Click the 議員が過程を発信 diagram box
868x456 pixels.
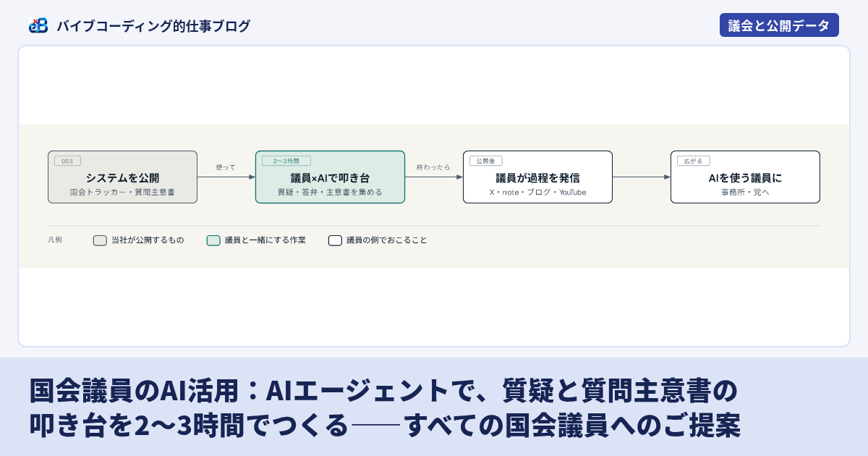(x=537, y=177)
